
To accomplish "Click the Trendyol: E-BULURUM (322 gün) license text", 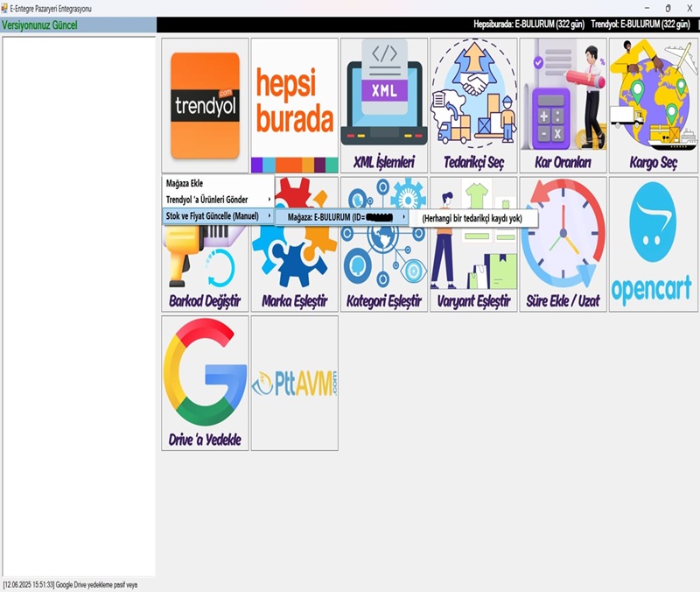I will [x=640, y=25].
